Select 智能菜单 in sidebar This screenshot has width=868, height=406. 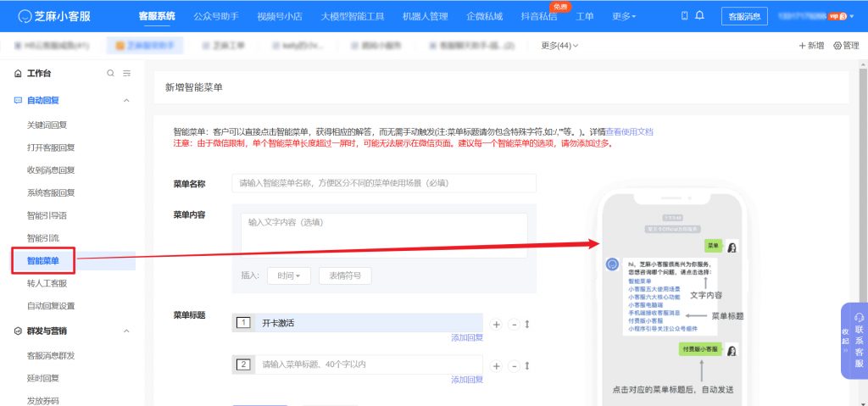coord(43,261)
